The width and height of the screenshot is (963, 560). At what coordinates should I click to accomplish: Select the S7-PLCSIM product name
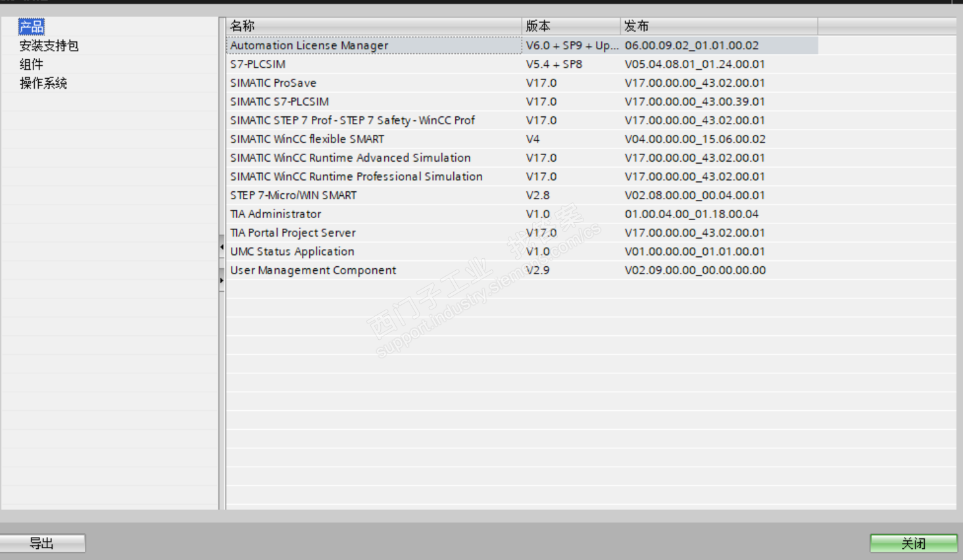(258, 64)
